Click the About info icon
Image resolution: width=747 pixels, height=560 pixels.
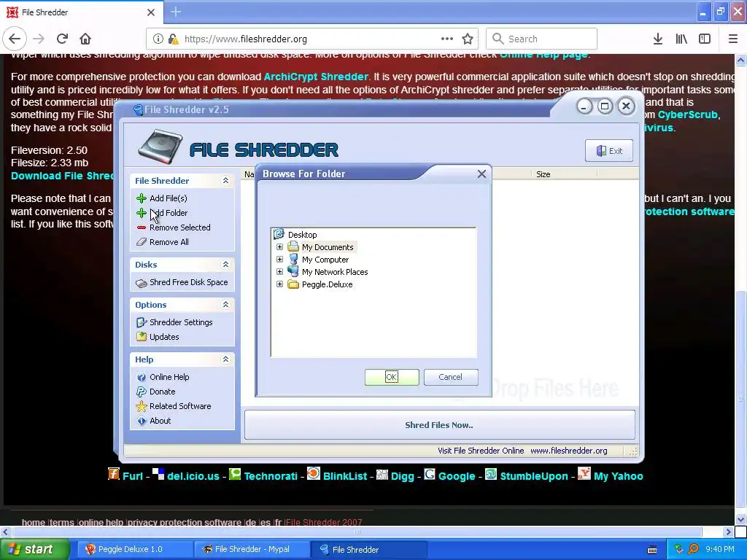tap(142, 421)
